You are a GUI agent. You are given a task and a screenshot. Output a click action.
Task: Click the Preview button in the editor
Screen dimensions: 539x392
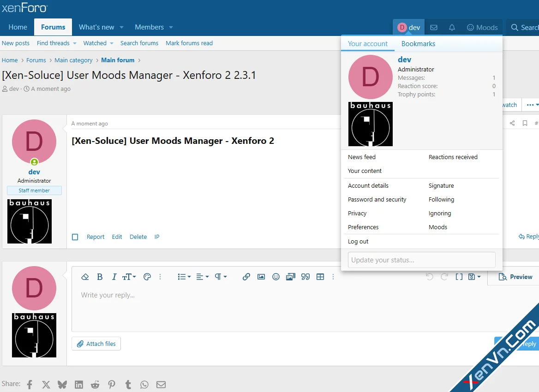[x=515, y=277]
